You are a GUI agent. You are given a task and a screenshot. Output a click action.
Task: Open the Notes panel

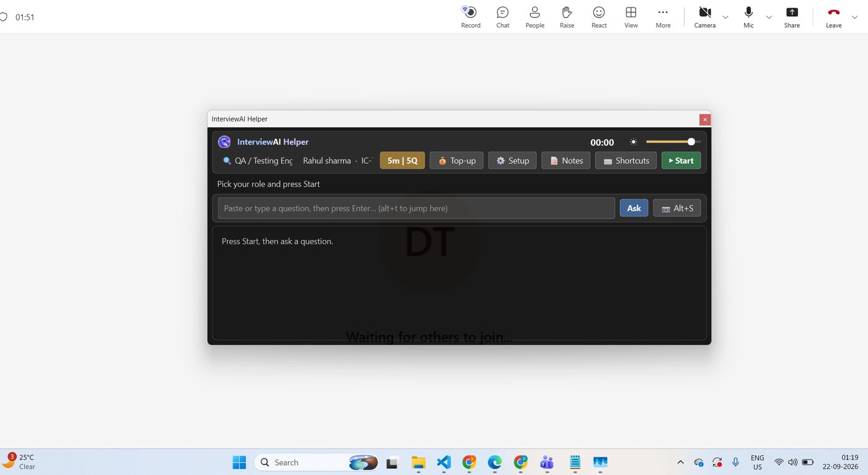(x=566, y=161)
